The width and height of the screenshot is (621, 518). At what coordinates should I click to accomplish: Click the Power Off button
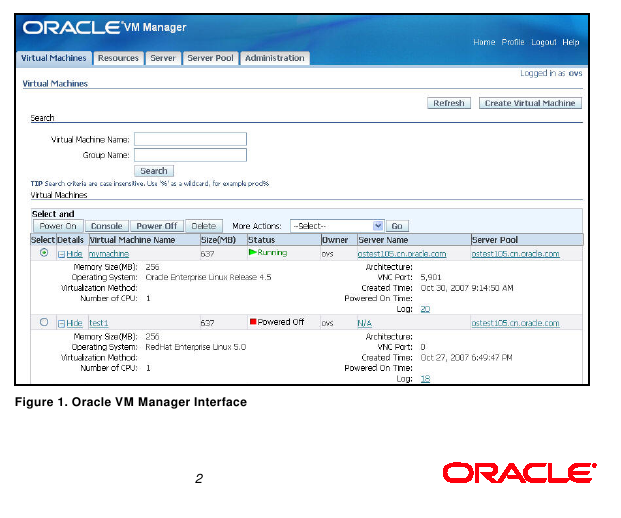coord(156,226)
